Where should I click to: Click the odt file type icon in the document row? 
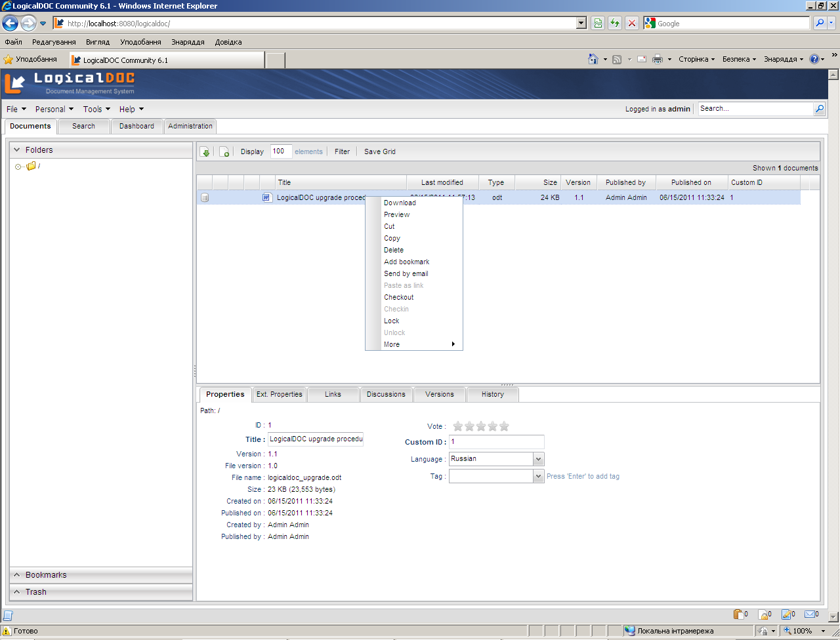coord(267,197)
